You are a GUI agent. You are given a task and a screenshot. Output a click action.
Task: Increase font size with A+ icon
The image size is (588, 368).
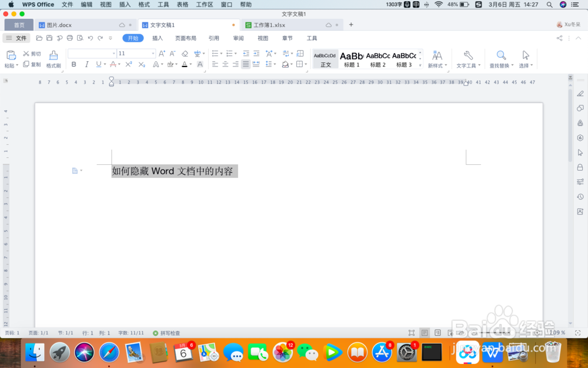click(x=162, y=54)
